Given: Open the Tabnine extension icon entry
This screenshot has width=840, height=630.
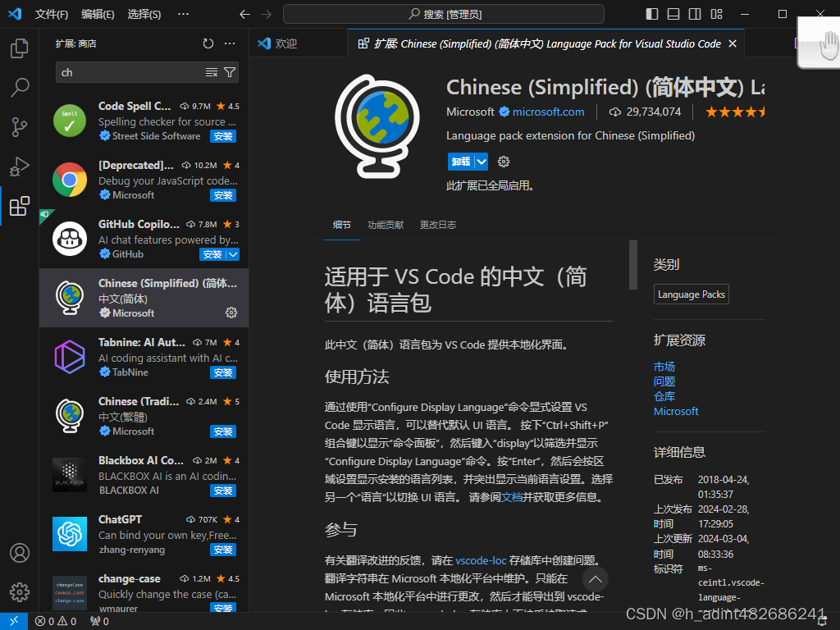Looking at the screenshot, I should 70,357.
